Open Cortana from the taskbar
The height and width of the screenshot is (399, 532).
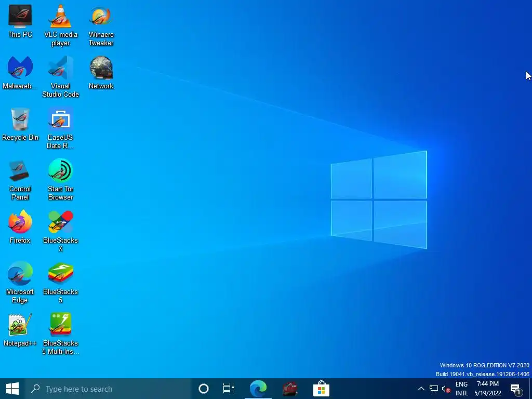tap(204, 389)
